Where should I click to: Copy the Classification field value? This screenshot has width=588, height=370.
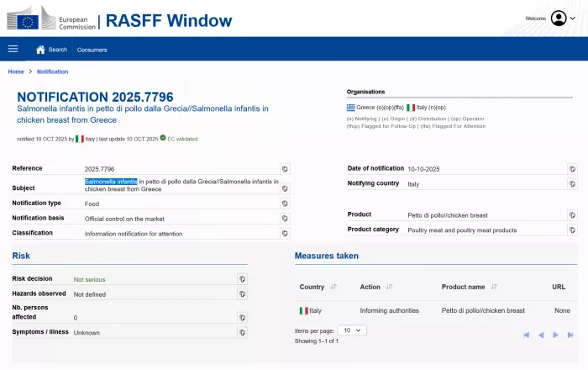tap(284, 234)
